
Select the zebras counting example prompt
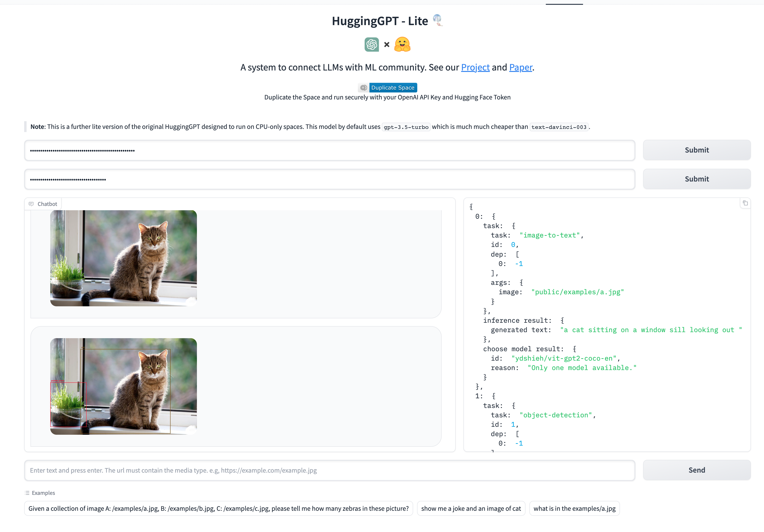pyautogui.click(x=218, y=508)
